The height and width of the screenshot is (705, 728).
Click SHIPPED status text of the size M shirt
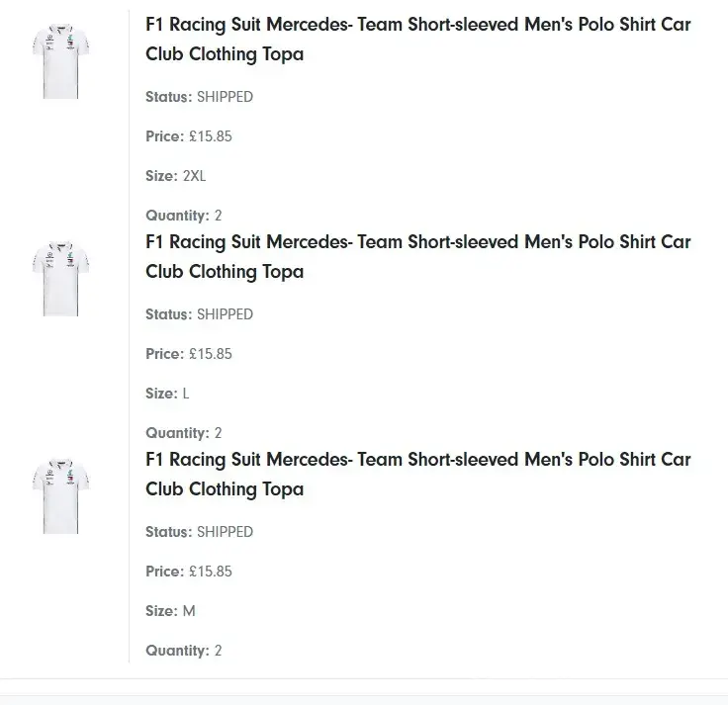pyautogui.click(x=225, y=532)
